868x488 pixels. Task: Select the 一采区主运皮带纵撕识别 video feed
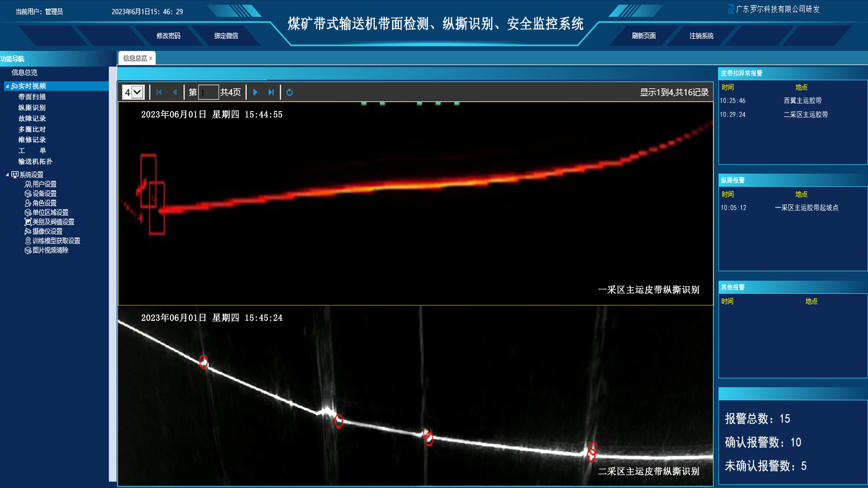pyautogui.click(x=415, y=203)
